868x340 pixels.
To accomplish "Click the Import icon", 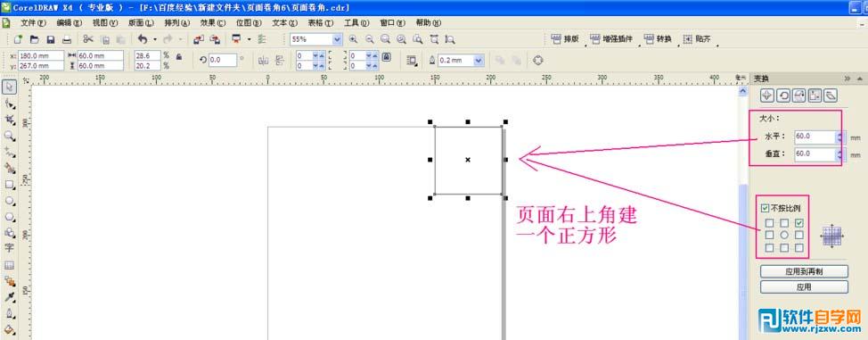I will (x=199, y=39).
